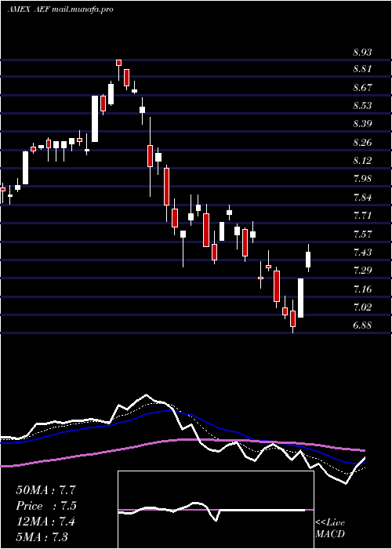Click the 12MA : 7.4 reading
Screen dimensions: 392x549
pyautogui.click(x=45, y=522)
